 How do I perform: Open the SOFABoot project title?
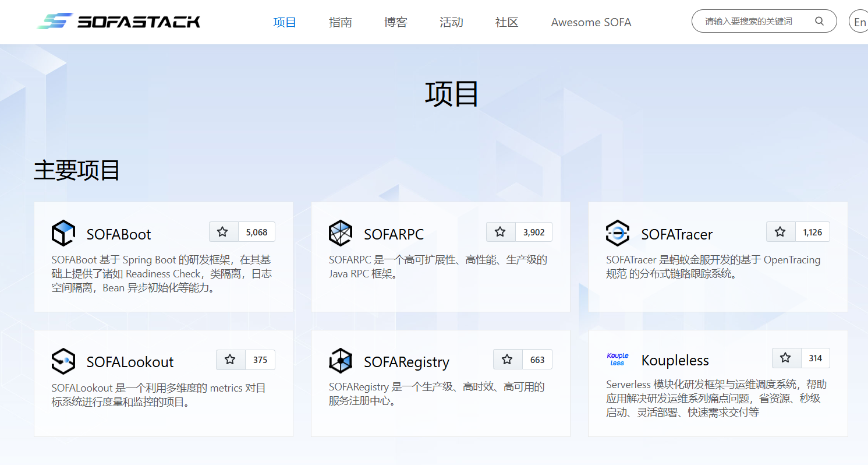pyautogui.click(x=119, y=234)
